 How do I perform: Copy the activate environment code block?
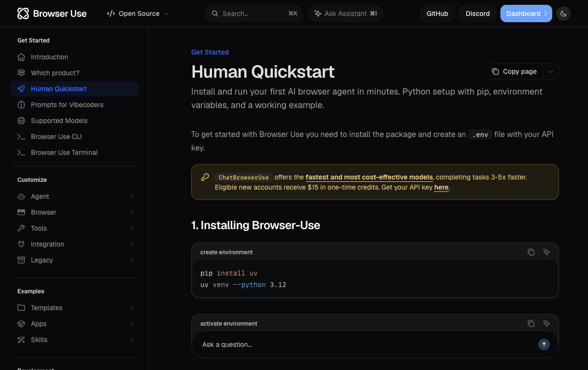point(531,323)
